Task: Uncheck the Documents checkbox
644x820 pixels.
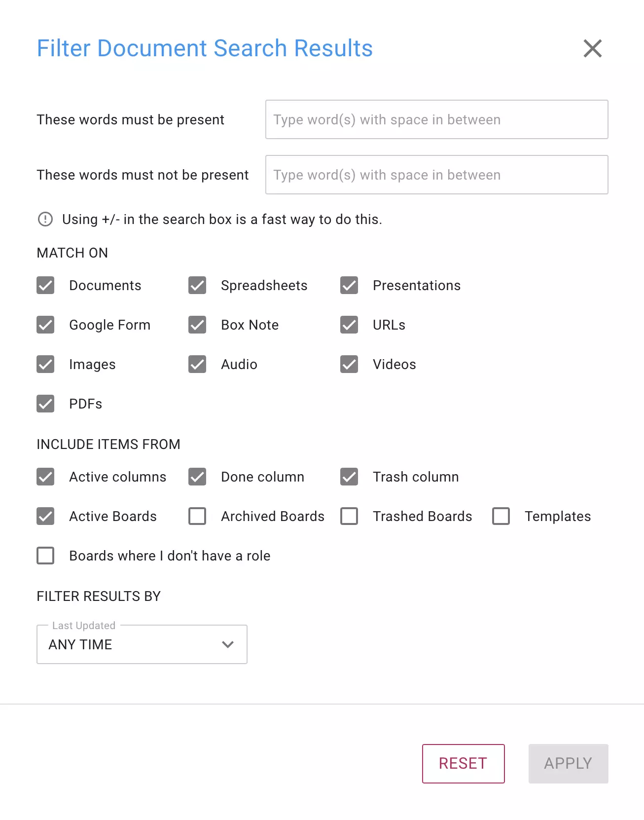Action: click(x=45, y=285)
